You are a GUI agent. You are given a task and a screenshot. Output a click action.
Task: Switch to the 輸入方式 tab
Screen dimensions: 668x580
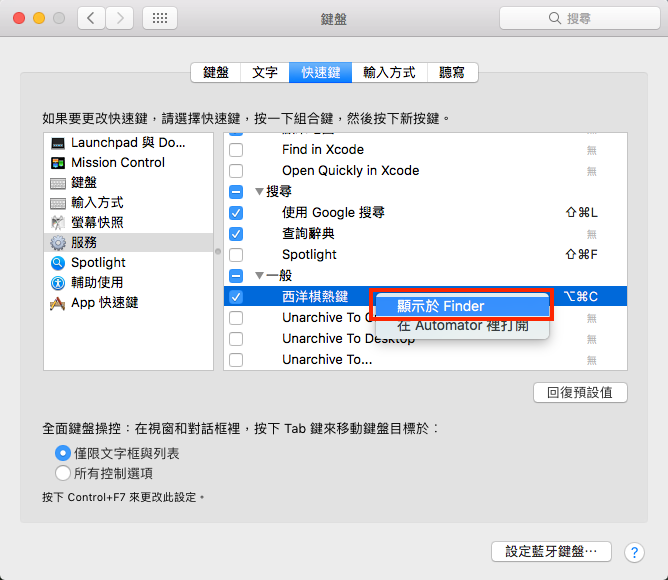[389, 72]
